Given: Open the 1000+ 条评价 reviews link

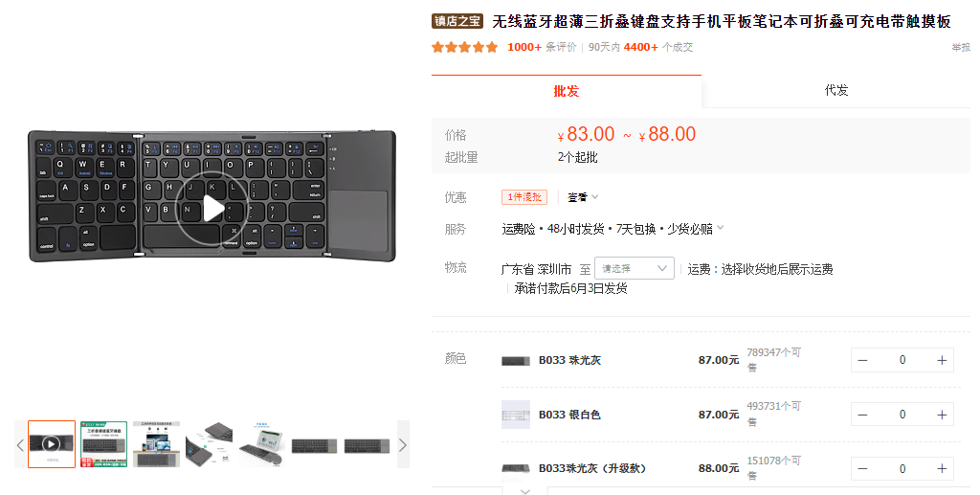Looking at the screenshot, I should point(542,48).
